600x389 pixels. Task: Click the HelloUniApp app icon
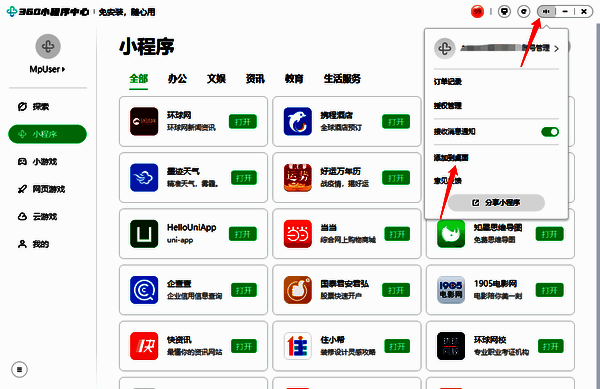(144, 234)
